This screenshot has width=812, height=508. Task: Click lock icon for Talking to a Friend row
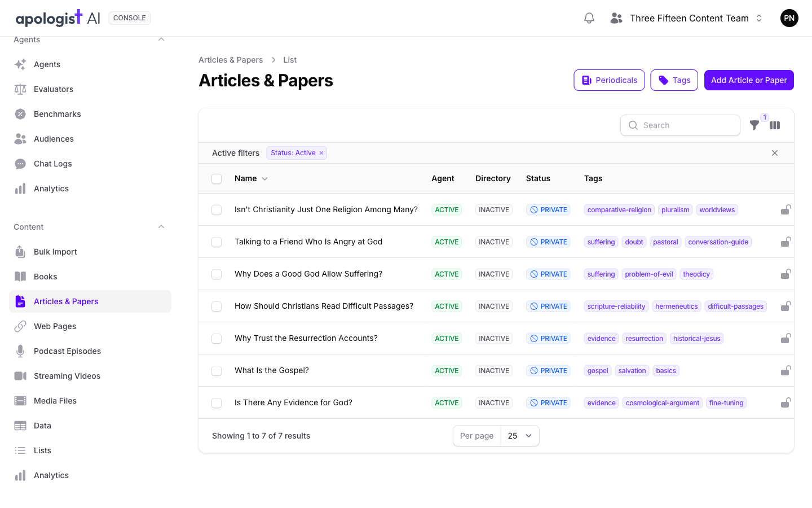tap(785, 242)
